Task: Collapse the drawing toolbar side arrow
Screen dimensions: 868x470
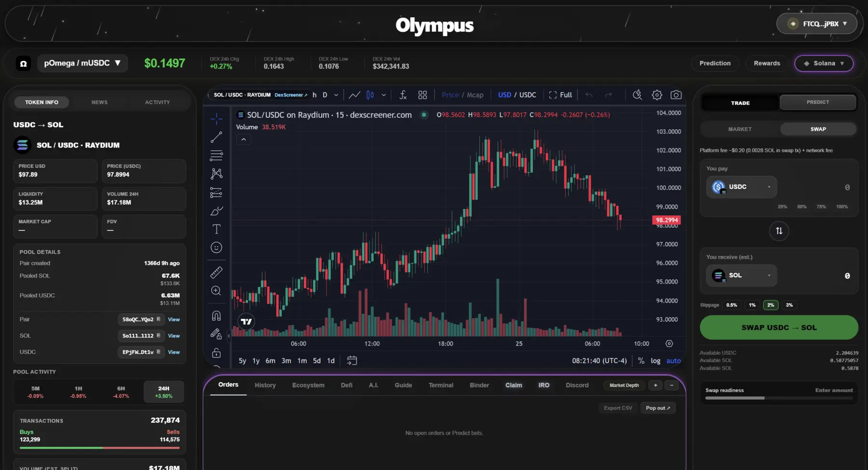Action: coord(229,336)
